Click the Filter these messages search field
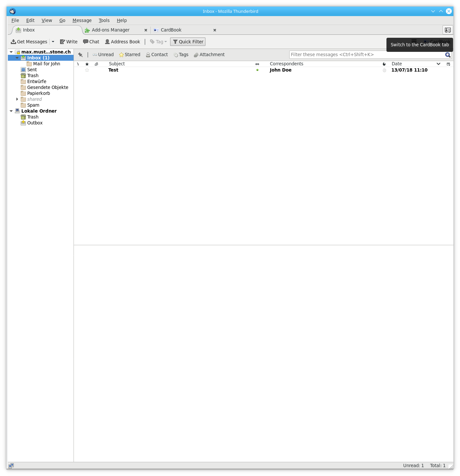Viewport: 460px width, 476px height. [x=366, y=55]
